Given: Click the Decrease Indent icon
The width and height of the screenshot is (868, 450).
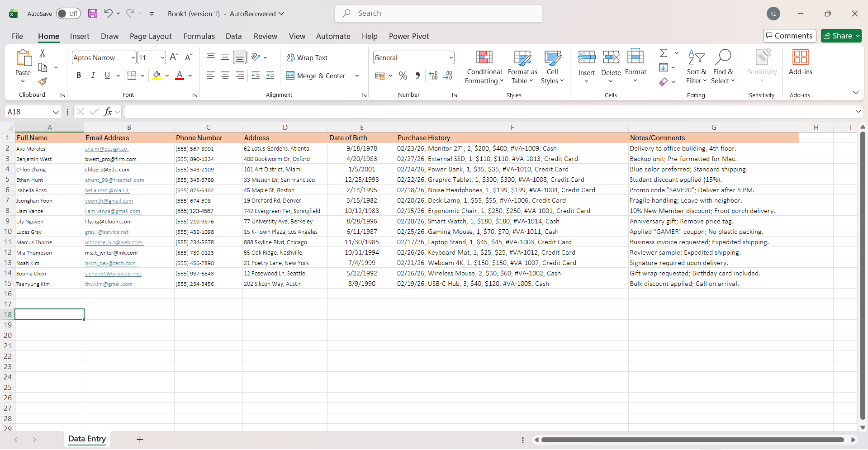Looking at the screenshot, I should pyautogui.click(x=256, y=76).
